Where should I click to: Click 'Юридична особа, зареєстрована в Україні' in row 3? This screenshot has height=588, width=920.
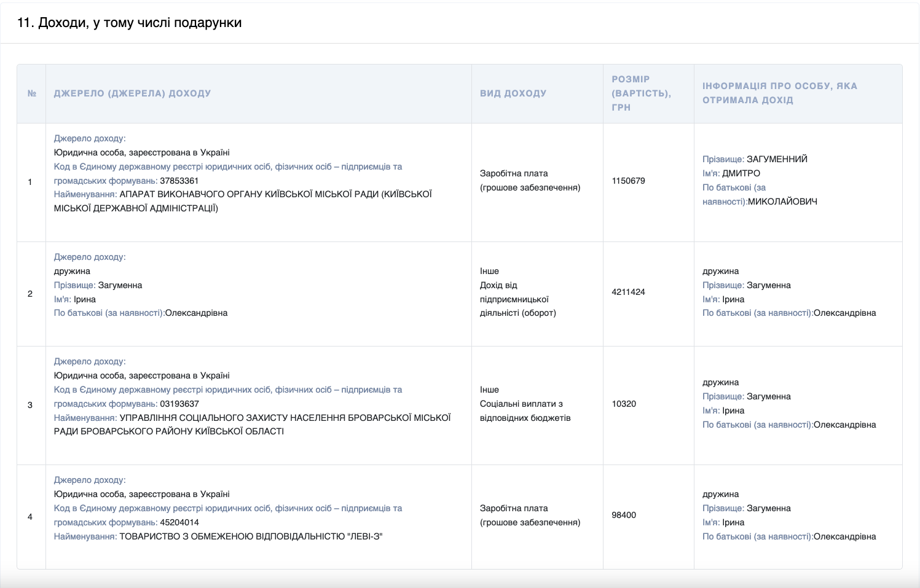click(142, 375)
